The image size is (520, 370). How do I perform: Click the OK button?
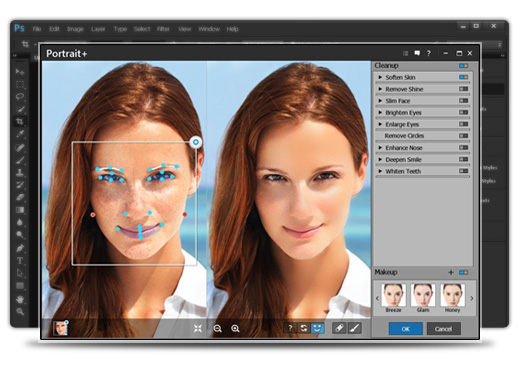(x=406, y=329)
